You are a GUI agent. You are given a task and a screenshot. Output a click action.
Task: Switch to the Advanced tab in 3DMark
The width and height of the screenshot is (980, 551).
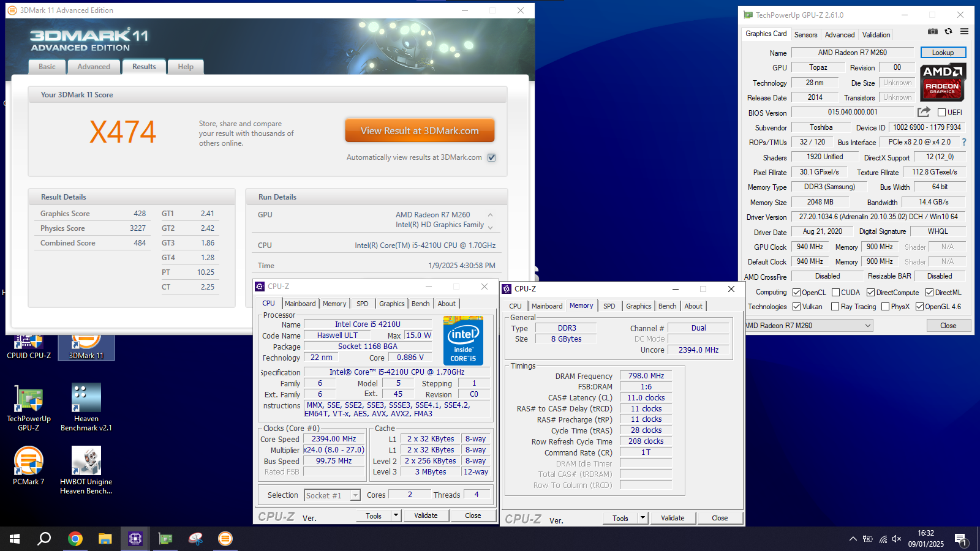click(94, 67)
